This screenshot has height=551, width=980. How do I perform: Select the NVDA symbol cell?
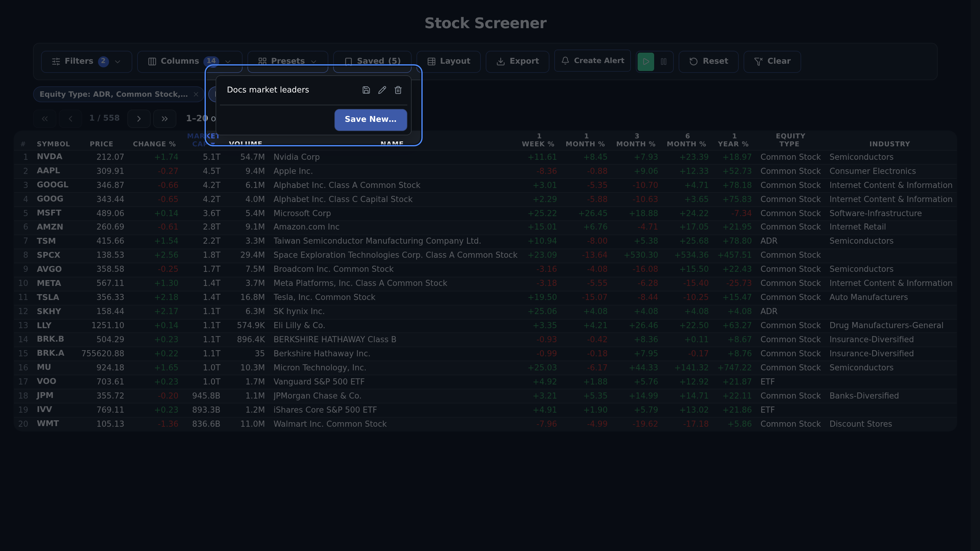point(49,157)
